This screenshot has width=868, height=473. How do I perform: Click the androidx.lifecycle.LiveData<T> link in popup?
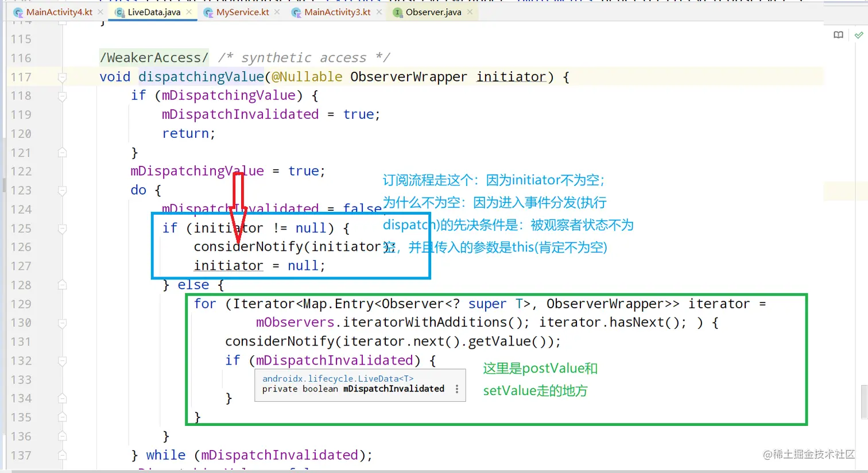point(338,379)
